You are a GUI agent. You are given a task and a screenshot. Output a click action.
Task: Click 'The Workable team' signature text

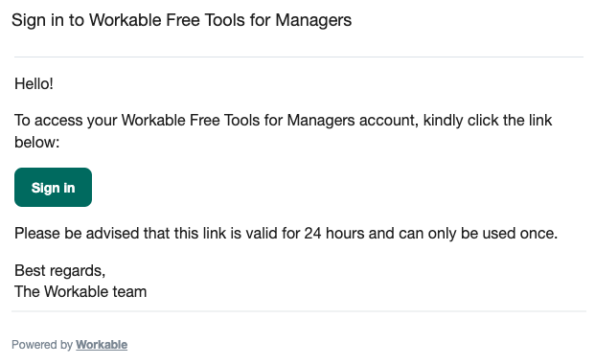80,292
